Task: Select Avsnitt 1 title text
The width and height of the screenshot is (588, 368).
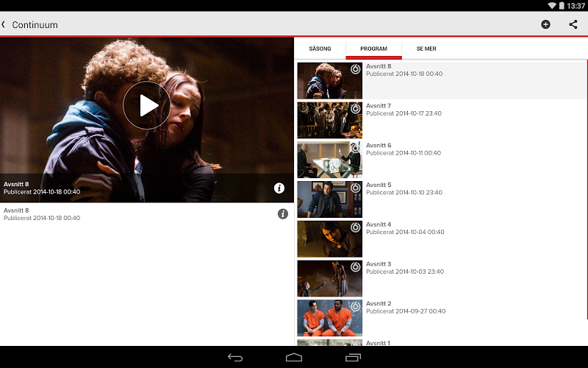Action: coord(378,343)
